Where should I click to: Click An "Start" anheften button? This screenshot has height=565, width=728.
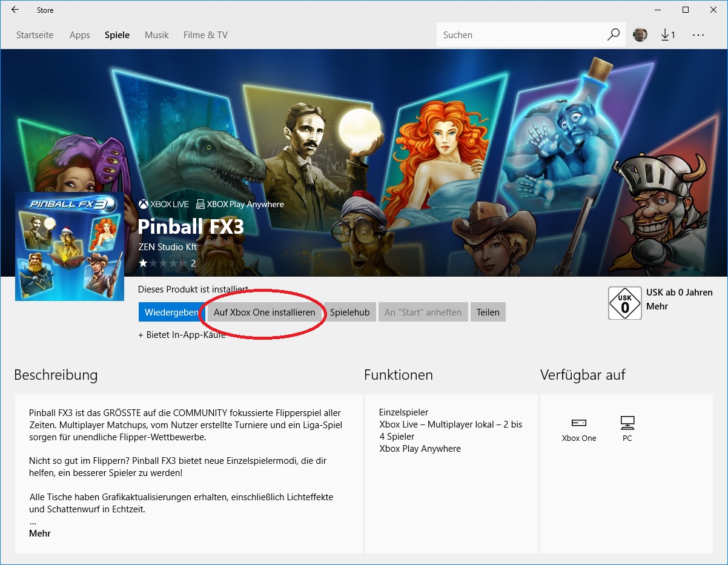423,312
